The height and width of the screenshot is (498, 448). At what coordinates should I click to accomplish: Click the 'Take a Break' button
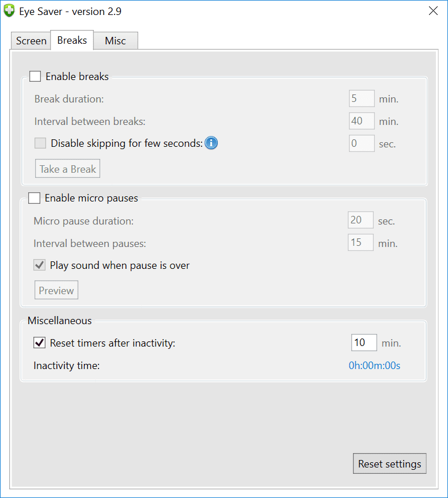[x=67, y=168]
